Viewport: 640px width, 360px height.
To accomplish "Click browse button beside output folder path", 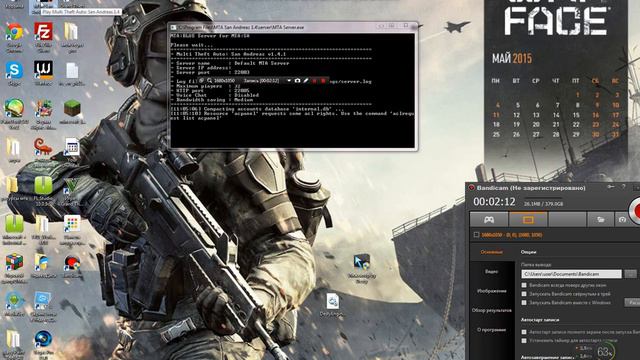I will click(631, 274).
